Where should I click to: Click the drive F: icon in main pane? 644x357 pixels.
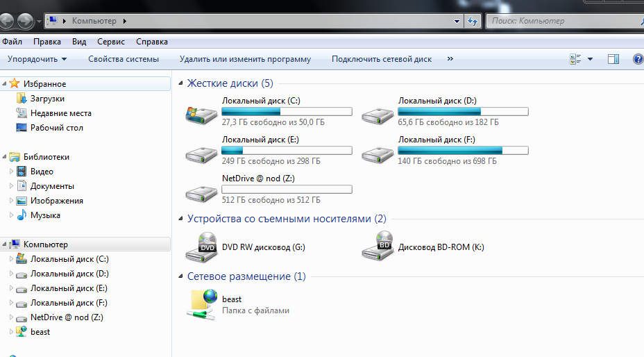[378, 155]
